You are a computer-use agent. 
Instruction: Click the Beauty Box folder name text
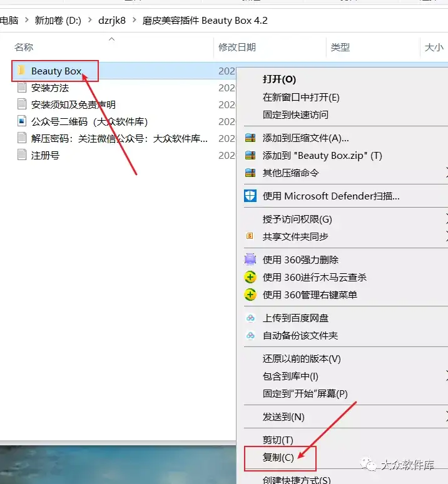click(56, 71)
